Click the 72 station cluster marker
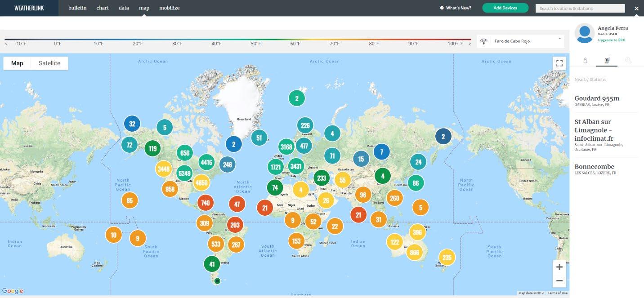 click(x=130, y=145)
